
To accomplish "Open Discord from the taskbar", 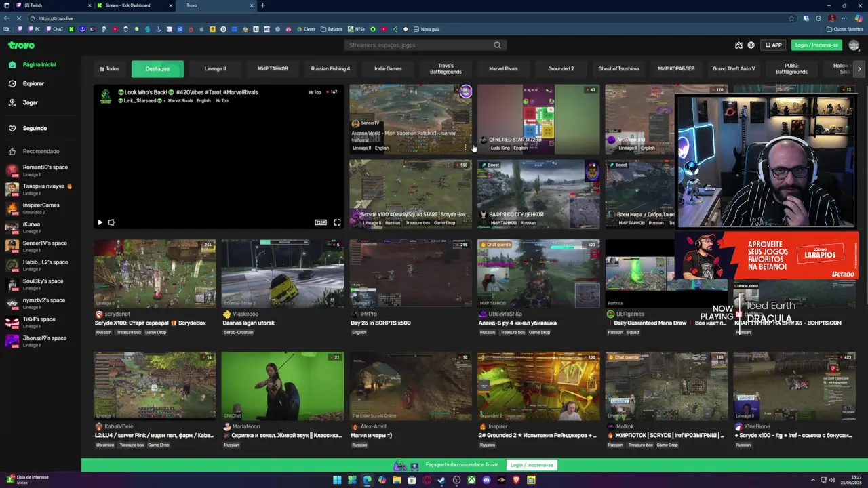I will (486, 480).
